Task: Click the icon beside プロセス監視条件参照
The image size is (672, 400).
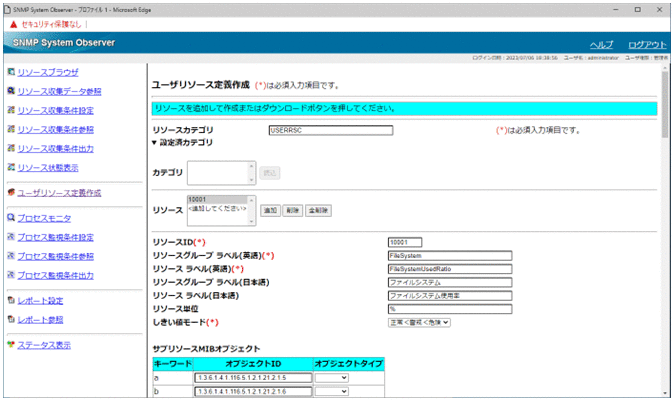Action: pyautogui.click(x=11, y=256)
